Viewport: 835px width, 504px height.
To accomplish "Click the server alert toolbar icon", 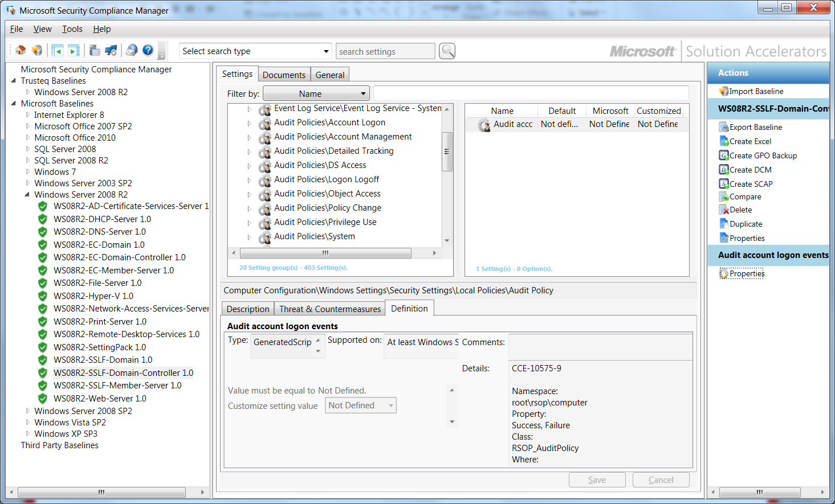I will (95, 50).
